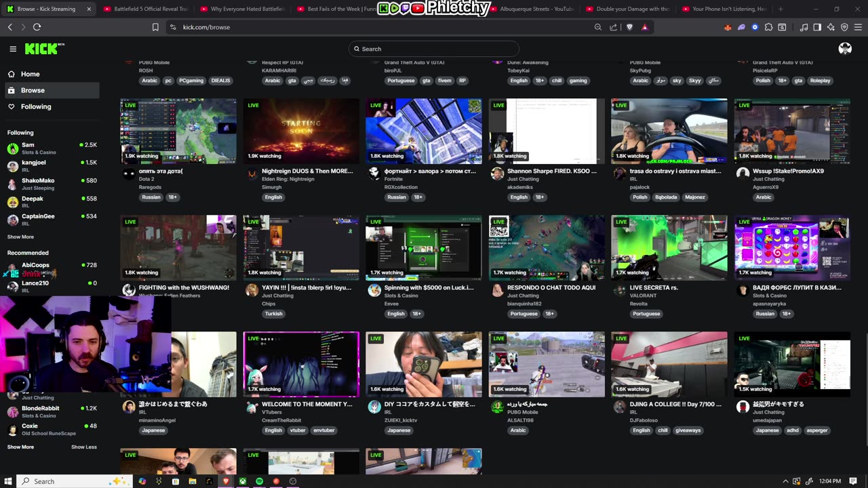
Task: Open ShakoMako channel in sidebar
Action: point(52,184)
